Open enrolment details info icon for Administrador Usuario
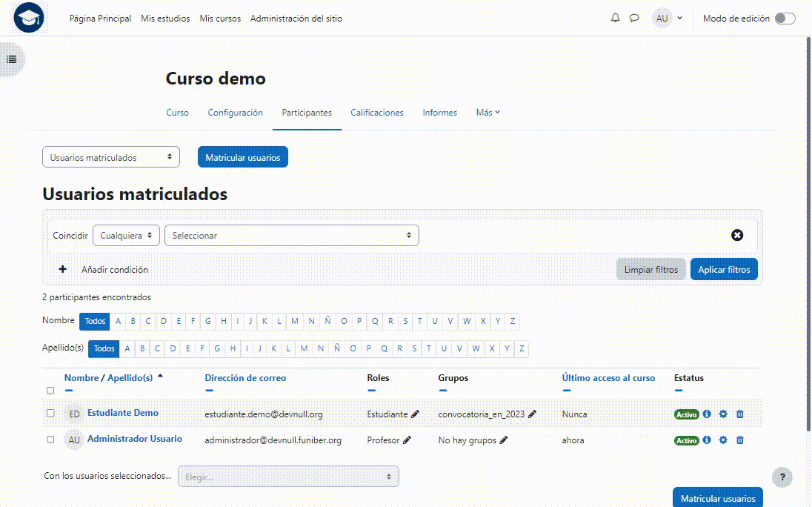Screen dimensions: 812x507 click(x=707, y=440)
